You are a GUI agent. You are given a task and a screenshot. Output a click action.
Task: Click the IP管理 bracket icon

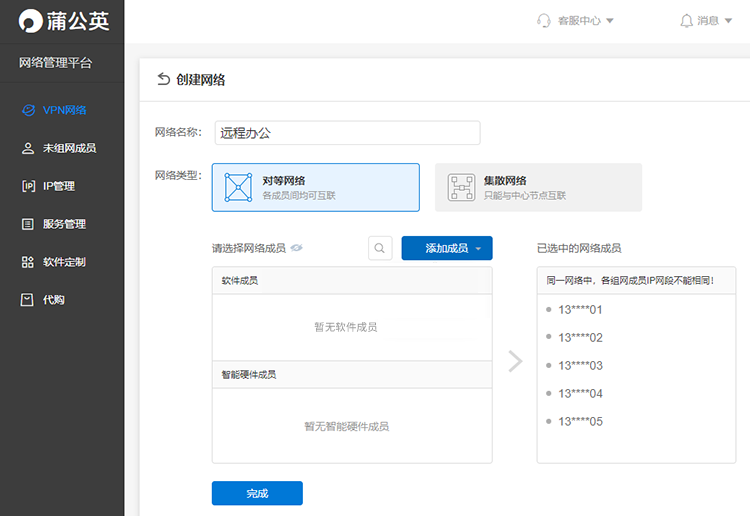click(28, 186)
